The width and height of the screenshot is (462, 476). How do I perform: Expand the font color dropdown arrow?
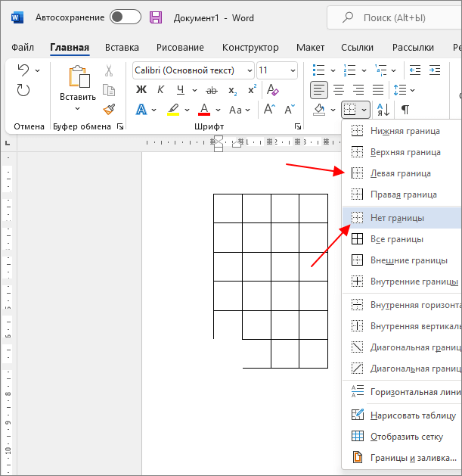(x=218, y=110)
